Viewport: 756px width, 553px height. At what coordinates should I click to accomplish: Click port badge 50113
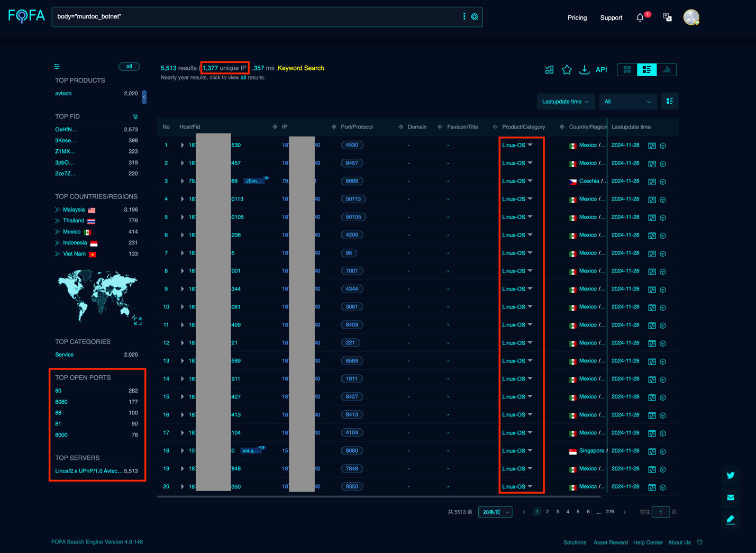coord(353,199)
